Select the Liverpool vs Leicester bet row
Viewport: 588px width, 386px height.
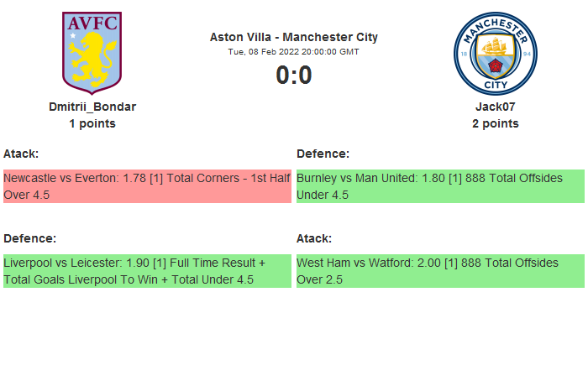(x=147, y=271)
